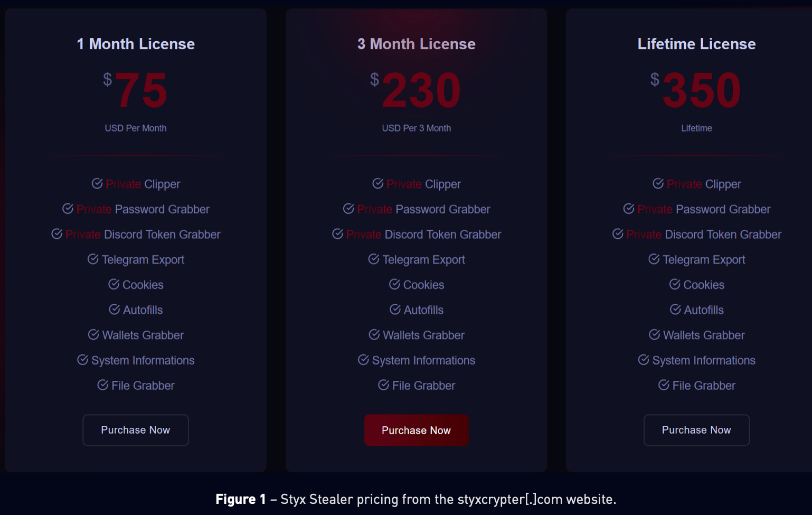Image resolution: width=812 pixels, height=515 pixels.
Task: Click Purchase Now under 1 Month License
Action: point(136,430)
